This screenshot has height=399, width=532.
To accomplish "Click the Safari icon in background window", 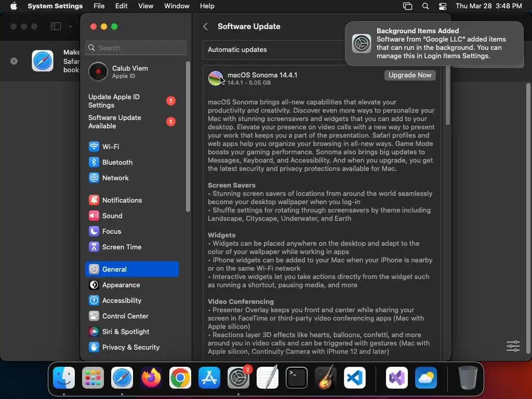I will click(43, 61).
